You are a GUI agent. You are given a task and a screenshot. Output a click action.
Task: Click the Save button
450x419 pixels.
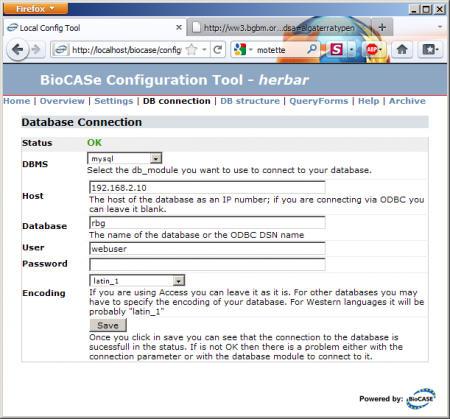pos(108,325)
